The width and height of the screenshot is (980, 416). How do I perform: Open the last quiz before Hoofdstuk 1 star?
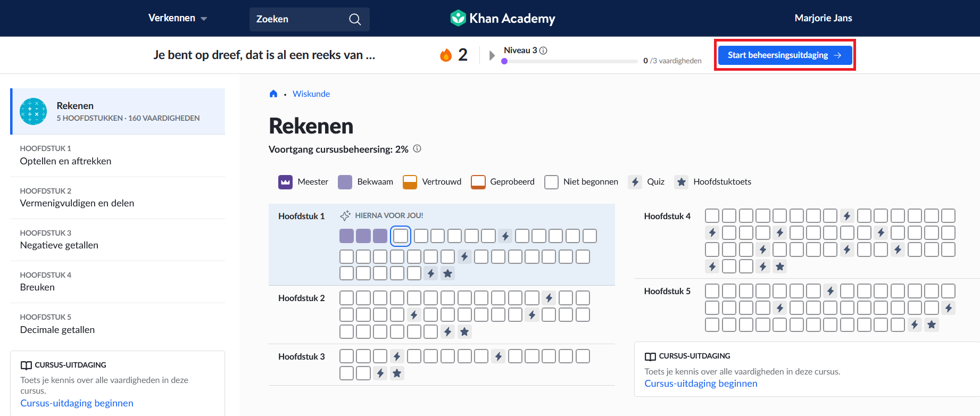[x=431, y=273]
